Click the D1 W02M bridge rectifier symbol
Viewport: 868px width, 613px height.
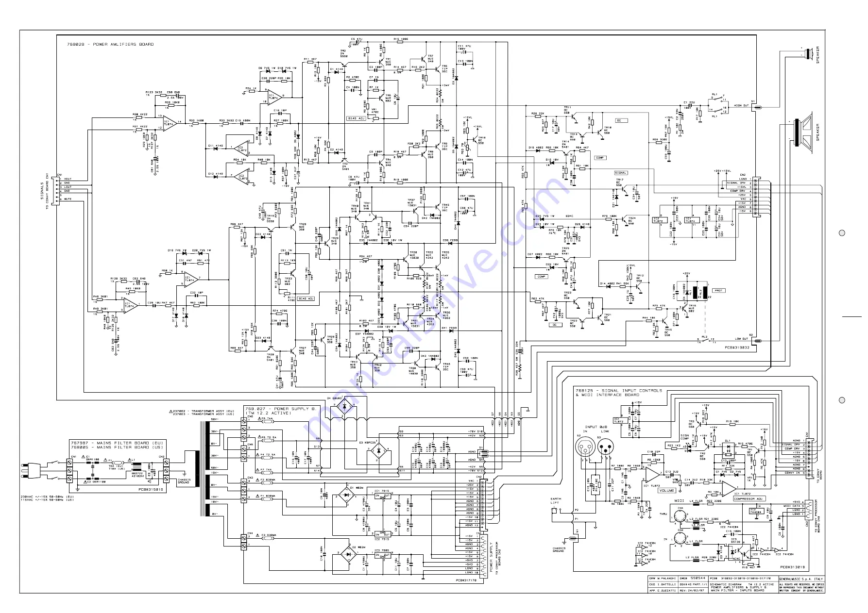tap(347, 496)
